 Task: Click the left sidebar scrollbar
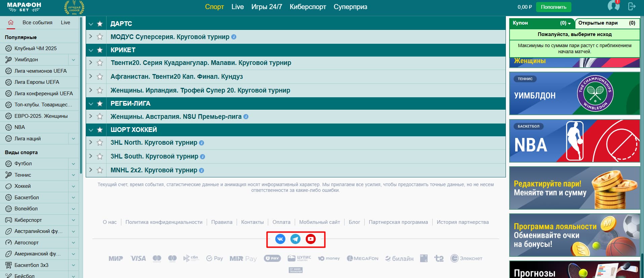[x=81, y=96]
